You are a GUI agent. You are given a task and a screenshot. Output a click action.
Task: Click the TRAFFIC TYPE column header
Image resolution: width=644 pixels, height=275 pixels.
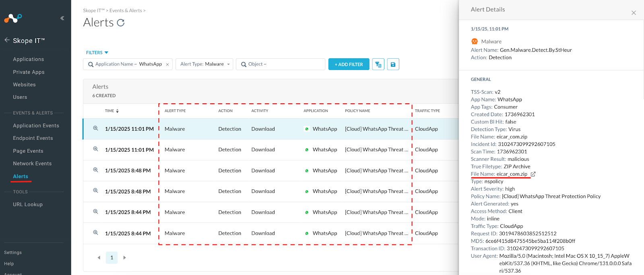(427, 111)
